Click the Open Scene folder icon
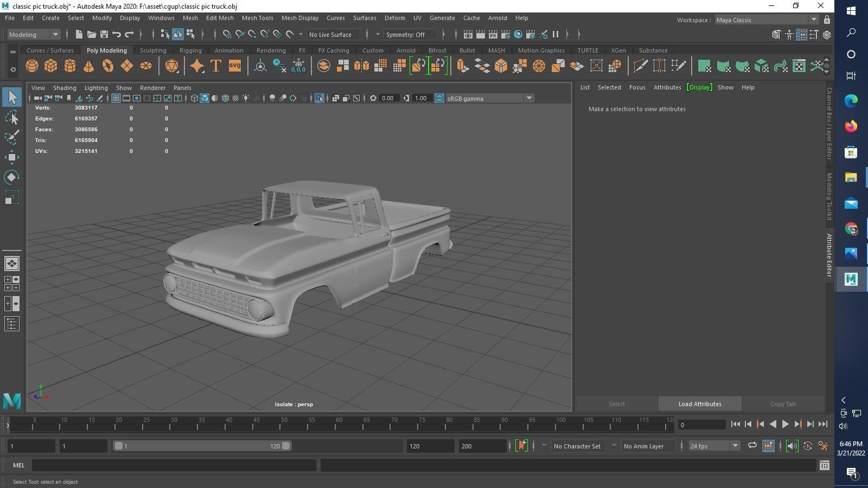The width and height of the screenshot is (868, 488). point(92,34)
